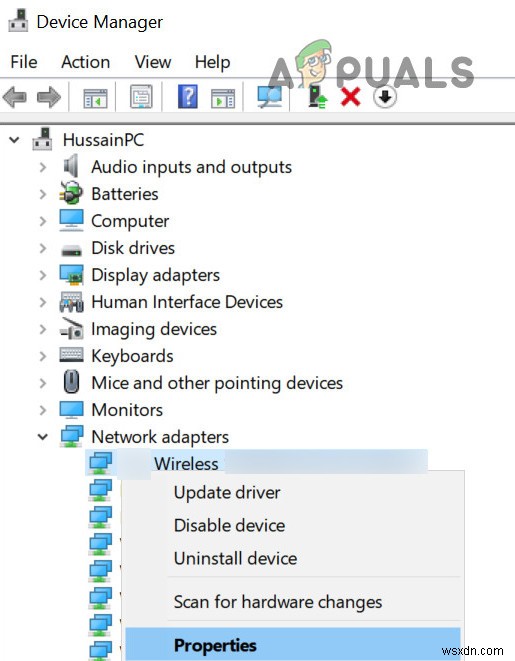The image size is (515, 661).
Task: Click the Monitors category icon
Action: tap(71, 410)
